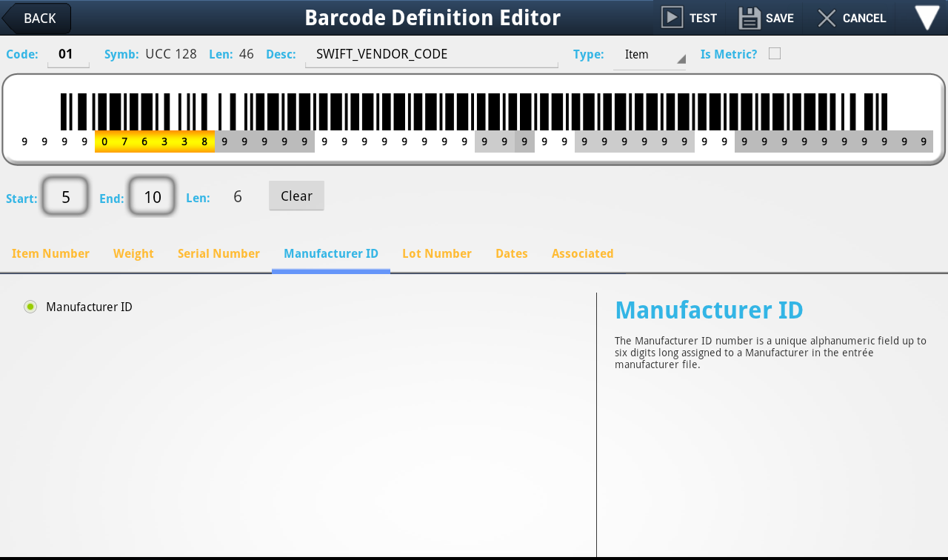Edit the Desc field SWIFT_VENDOR_CODE
The height and width of the screenshot is (560, 948).
tap(432, 55)
